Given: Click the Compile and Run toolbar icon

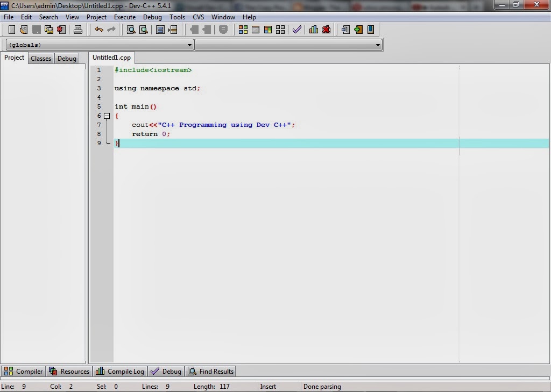Looking at the screenshot, I should click(x=268, y=30).
